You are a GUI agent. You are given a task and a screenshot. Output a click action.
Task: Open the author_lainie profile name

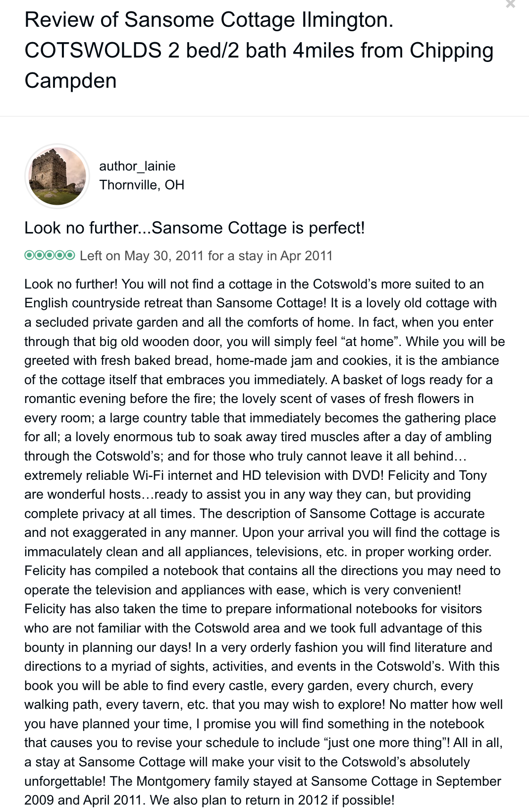pos(137,166)
